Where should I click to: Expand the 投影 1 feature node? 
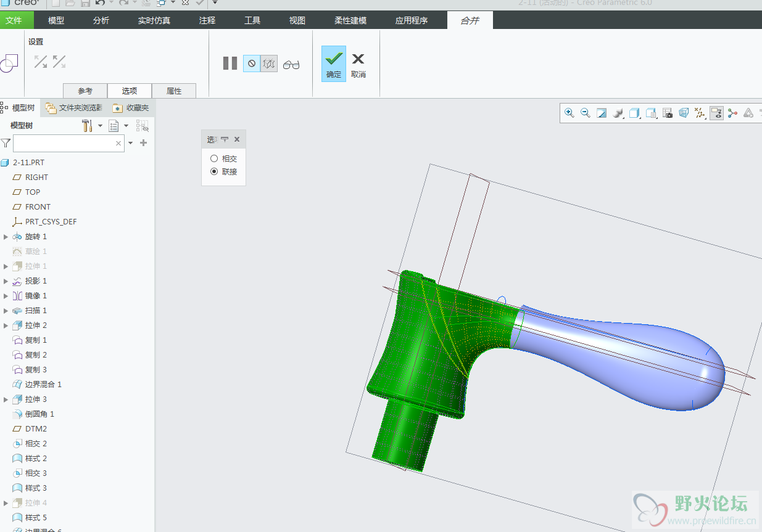coord(6,281)
